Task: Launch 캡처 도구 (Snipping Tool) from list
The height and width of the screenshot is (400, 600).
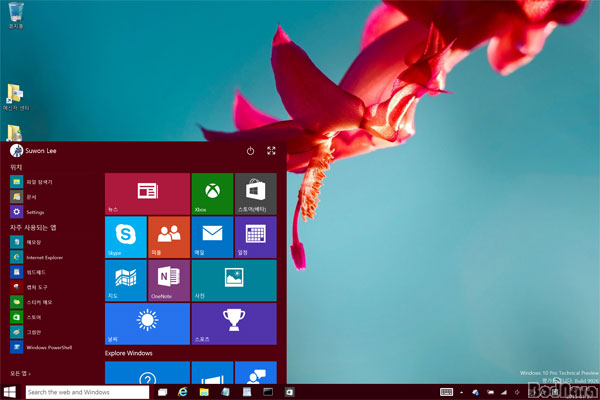Action: (29, 287)
